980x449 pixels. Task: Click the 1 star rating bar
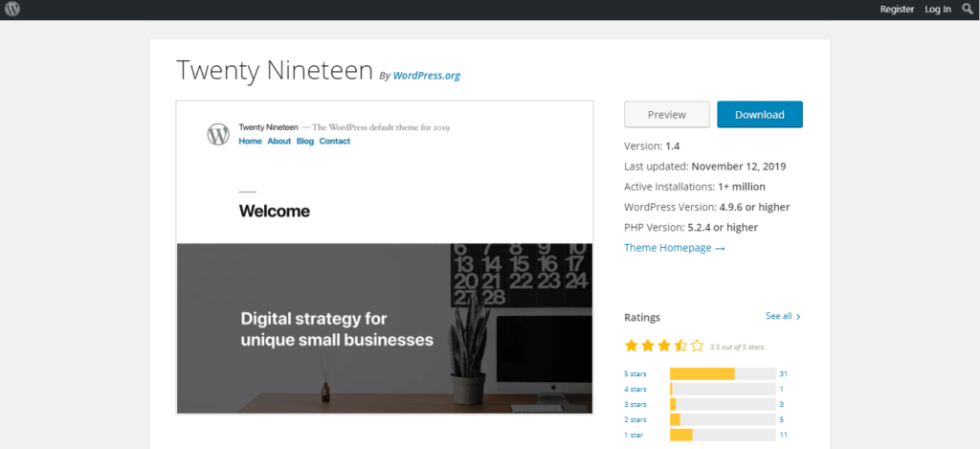[x=723, y=436]
